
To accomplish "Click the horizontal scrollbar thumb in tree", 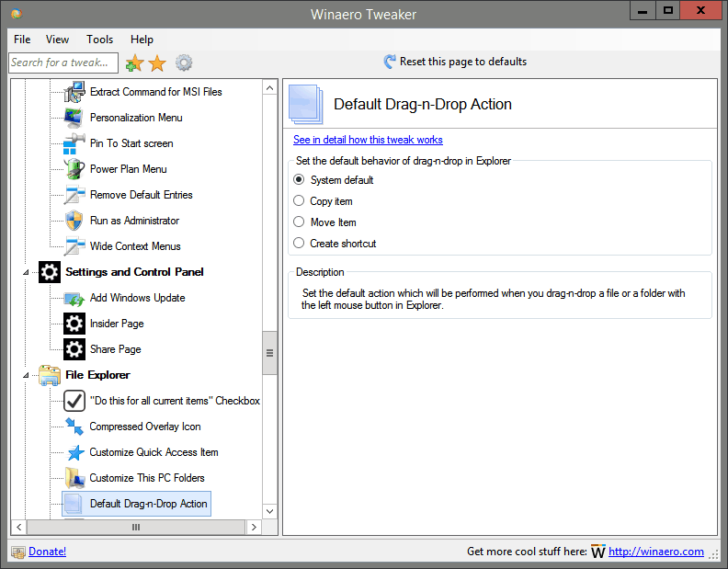I will tap(136, 528).
